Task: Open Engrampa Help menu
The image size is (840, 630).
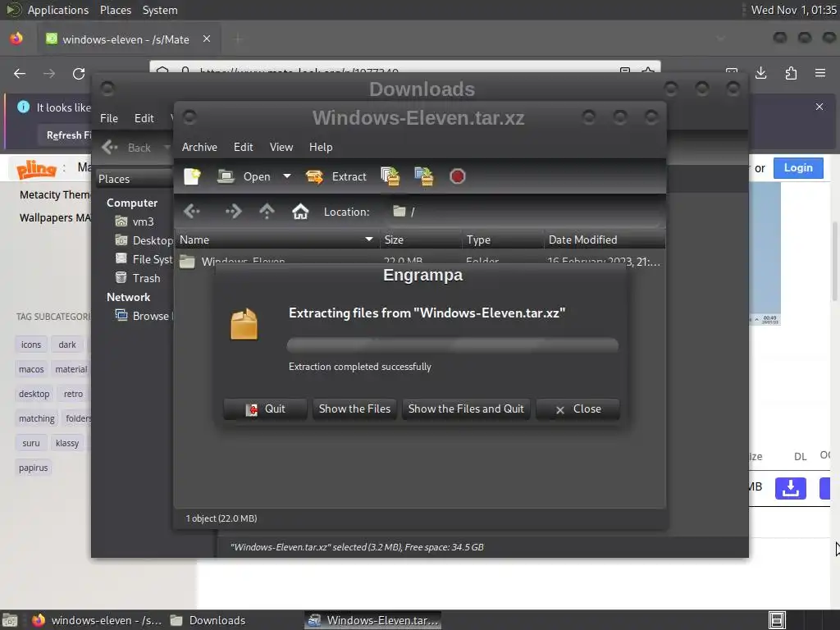Action: (x=321, y=147)
